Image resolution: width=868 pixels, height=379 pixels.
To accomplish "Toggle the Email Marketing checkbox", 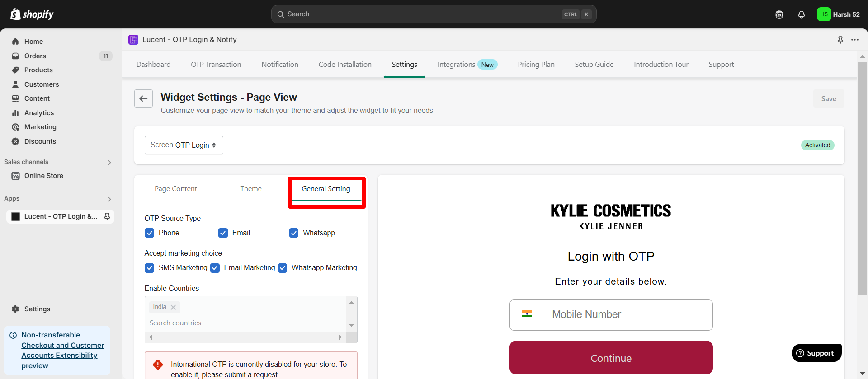I will pyautogui.click(x=215, y=268).
